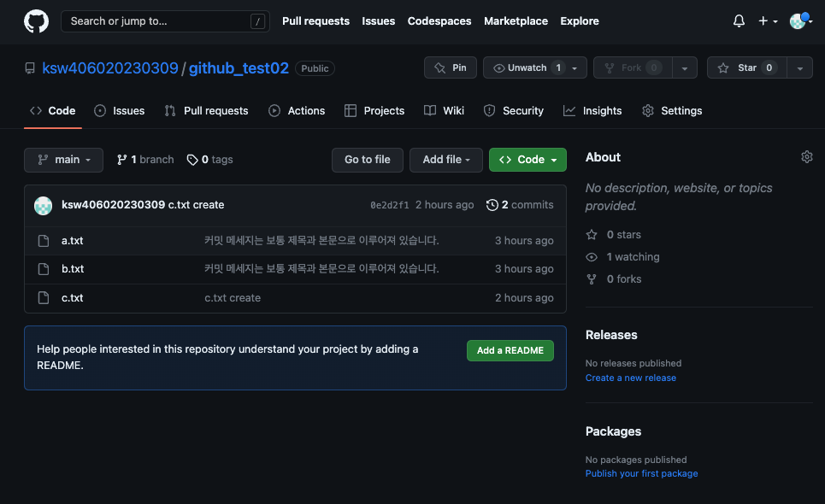Open the c.txt file
825x504 pixels.
coord(72,298)
